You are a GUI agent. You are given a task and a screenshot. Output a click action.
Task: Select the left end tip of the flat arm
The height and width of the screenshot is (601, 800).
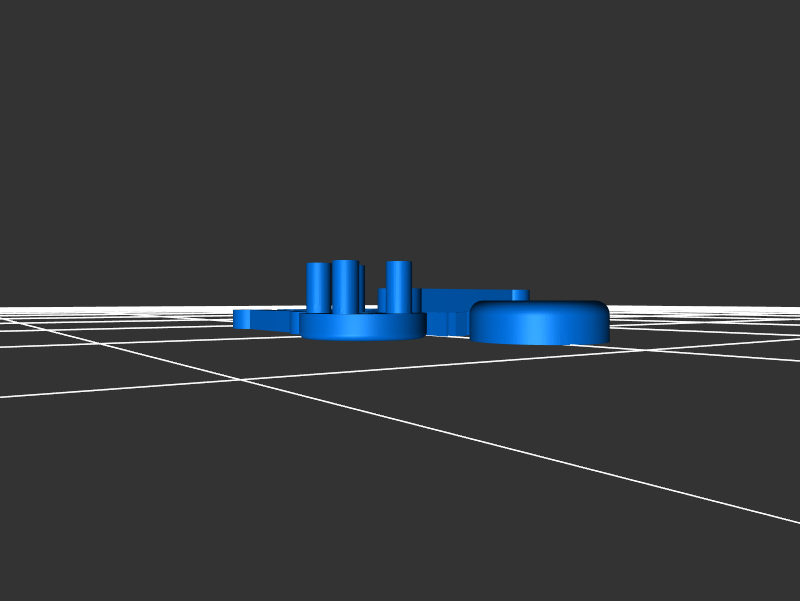[x=238, y=318]
